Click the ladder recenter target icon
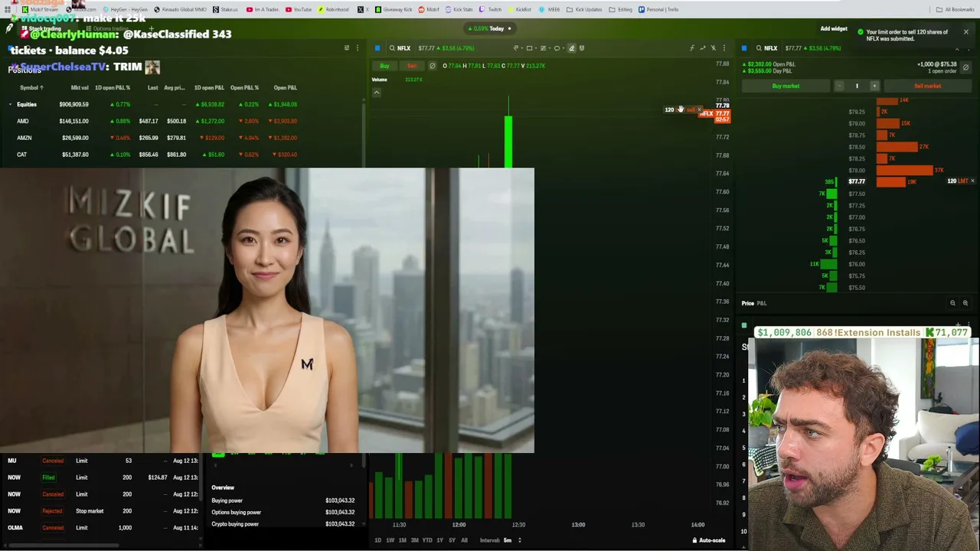This screenshot has height=551, width=980. [965, 303]
